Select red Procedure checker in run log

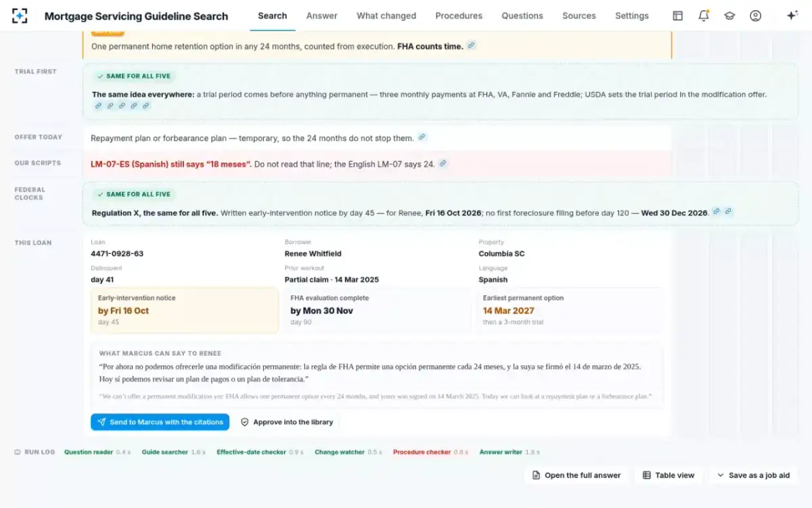click(422, 452)
